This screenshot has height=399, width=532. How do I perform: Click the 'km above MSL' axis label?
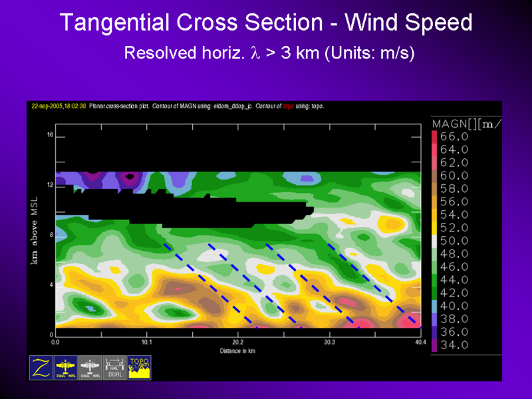(x=35, y=230)
